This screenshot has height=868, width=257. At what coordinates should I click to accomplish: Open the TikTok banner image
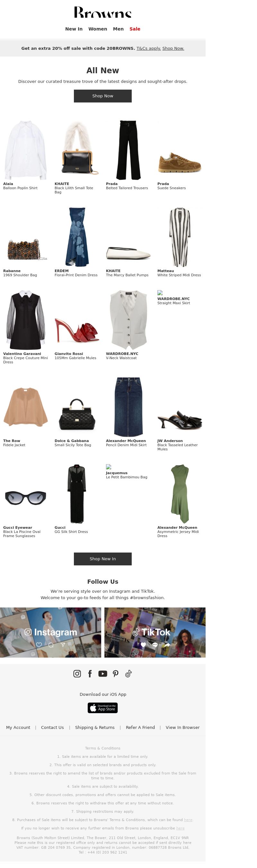155,632
